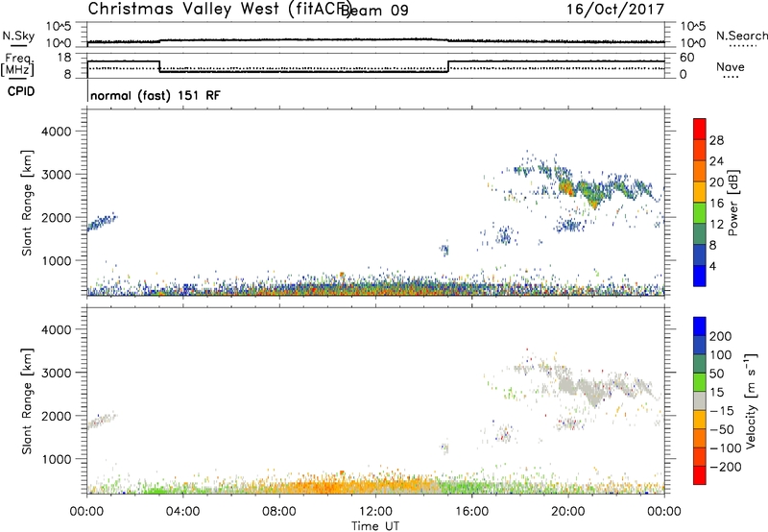
Task: Click the red -200 Velocity swatch
Action: pyautogui.click(x=700, y=475)
